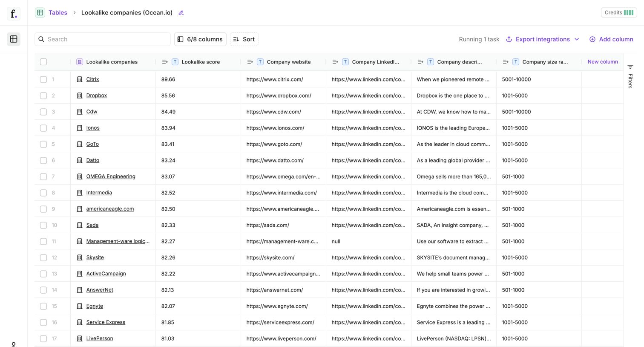The height and width of the screenshot is (347, 644).
Task: Click the building icon beside Citrix
Action: [x=80, y=79]
